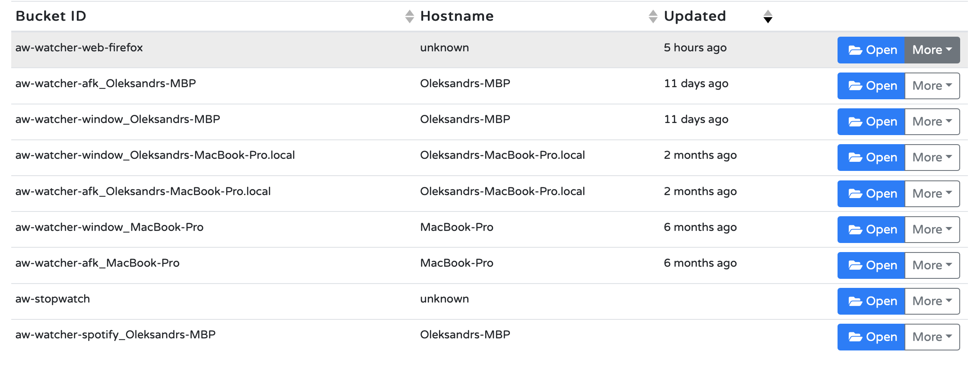The image size is (980, 366).
Task: Expand More dropdown for aw-watcher-window_Oleksandrs-MBP
Action: click(932, 122)
